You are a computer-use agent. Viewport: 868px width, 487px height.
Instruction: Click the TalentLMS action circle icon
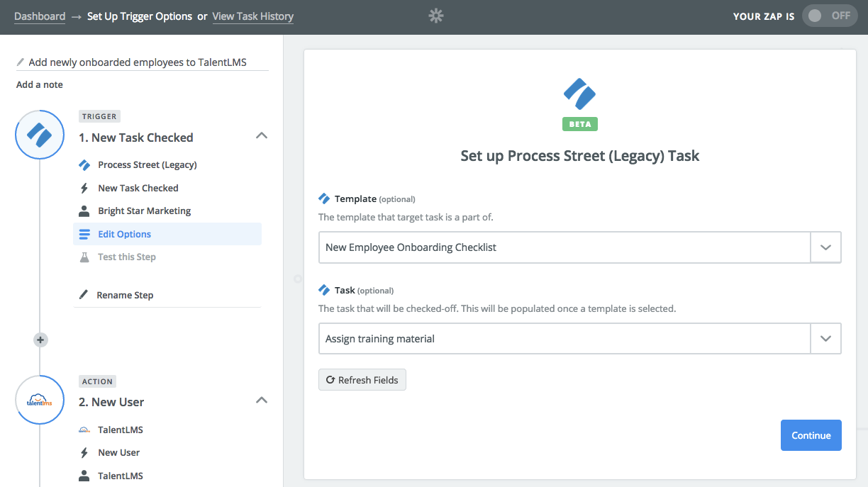click(40, 400)
